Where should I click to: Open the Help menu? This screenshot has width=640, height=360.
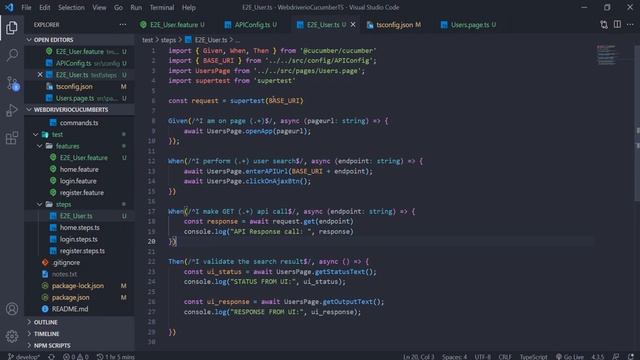pos(189,7)
